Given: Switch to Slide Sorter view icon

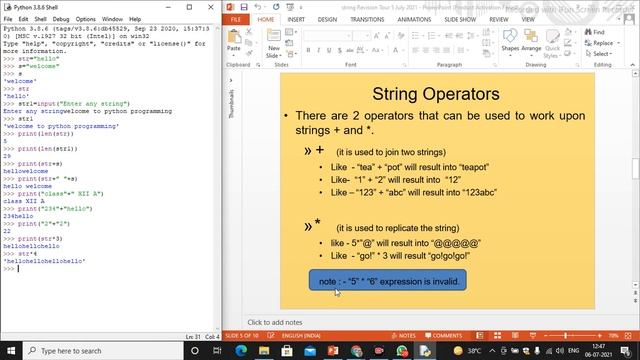Looking at the screenshot, I should point(497,336).
